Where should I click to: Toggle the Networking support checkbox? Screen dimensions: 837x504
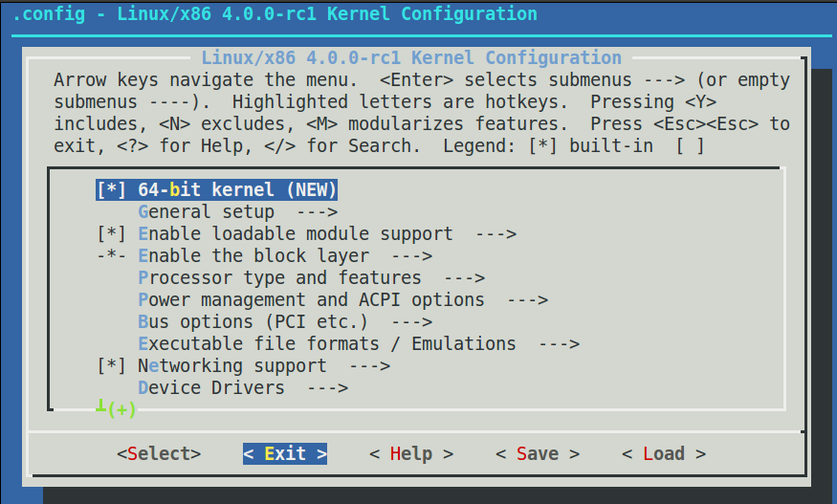(112, 365)
